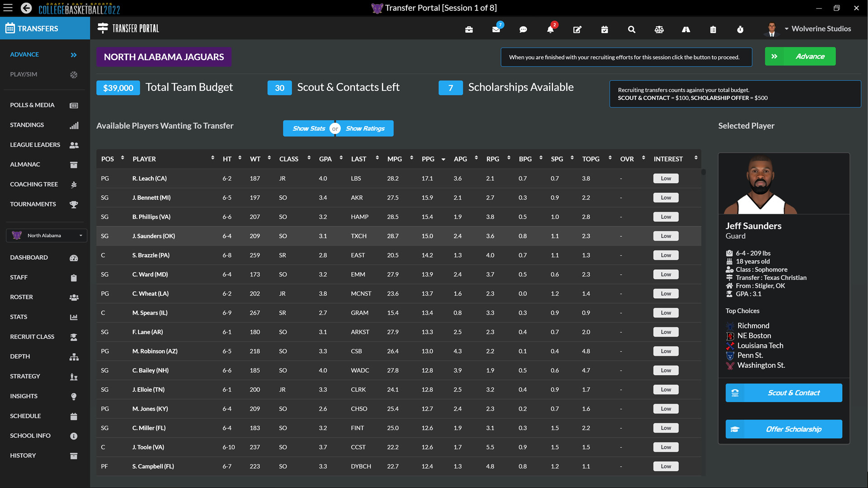Open the search tool in the top bar

pos(632,29)
